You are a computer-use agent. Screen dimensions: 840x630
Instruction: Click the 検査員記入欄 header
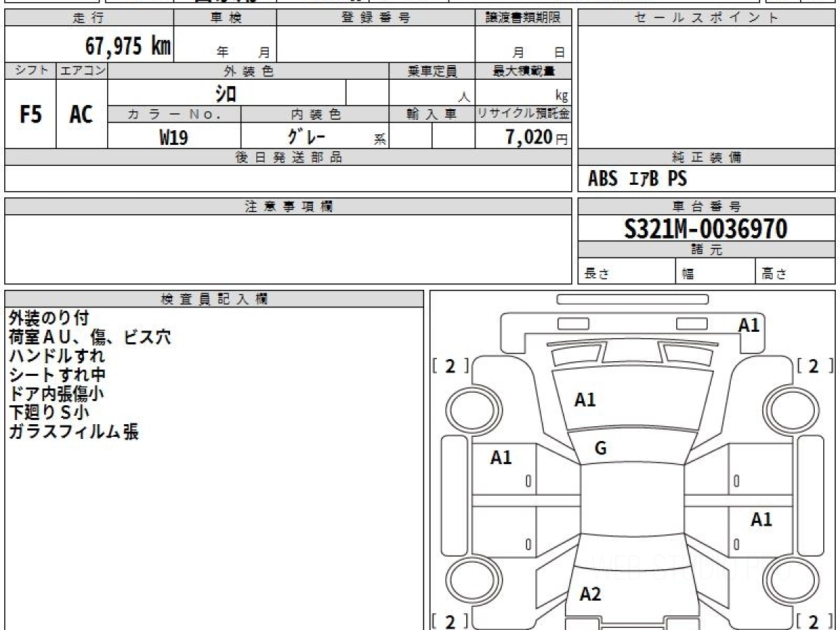(x=214, y=298)
